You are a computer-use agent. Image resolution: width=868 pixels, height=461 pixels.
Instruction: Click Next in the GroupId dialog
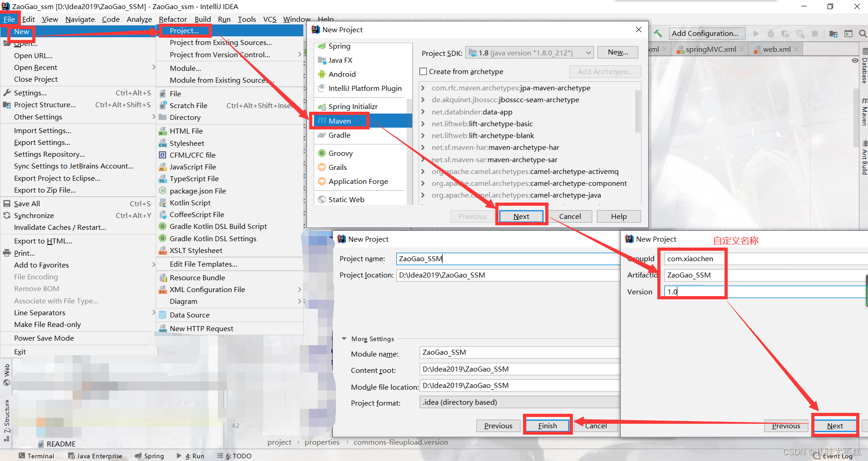[x=835, y=426]
